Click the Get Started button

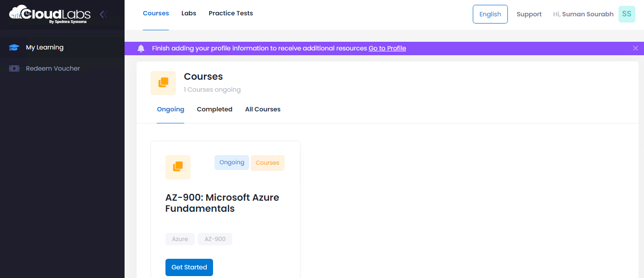pos(189,267)
